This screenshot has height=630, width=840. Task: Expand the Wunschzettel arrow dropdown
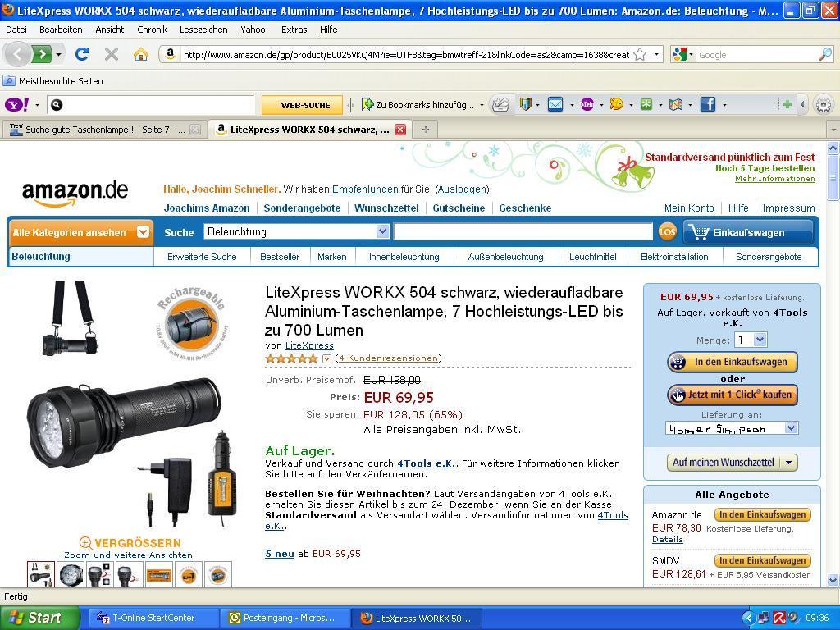(788, 463)
